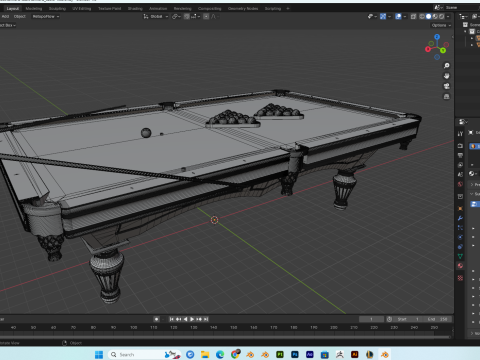Jump to the first frame in timeline
Viewport: 480px width, 360px height.
pyautogui.click(x=171, y=319)
